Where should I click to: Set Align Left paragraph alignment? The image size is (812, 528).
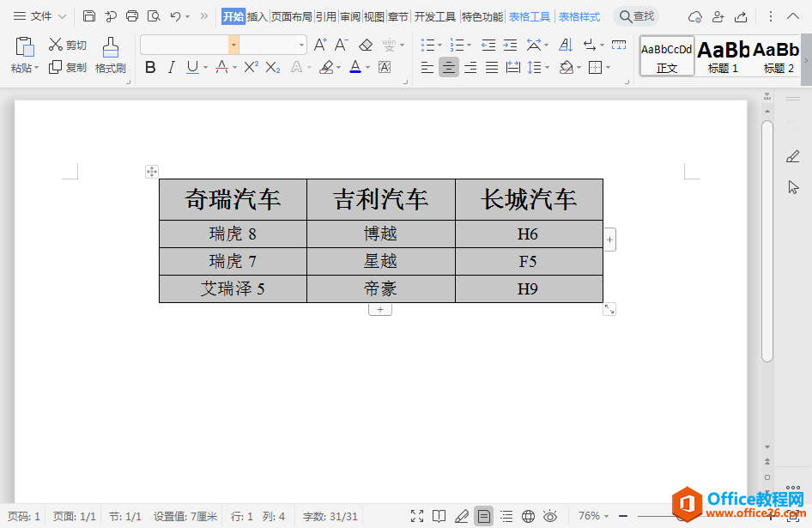tap(427, 67)
